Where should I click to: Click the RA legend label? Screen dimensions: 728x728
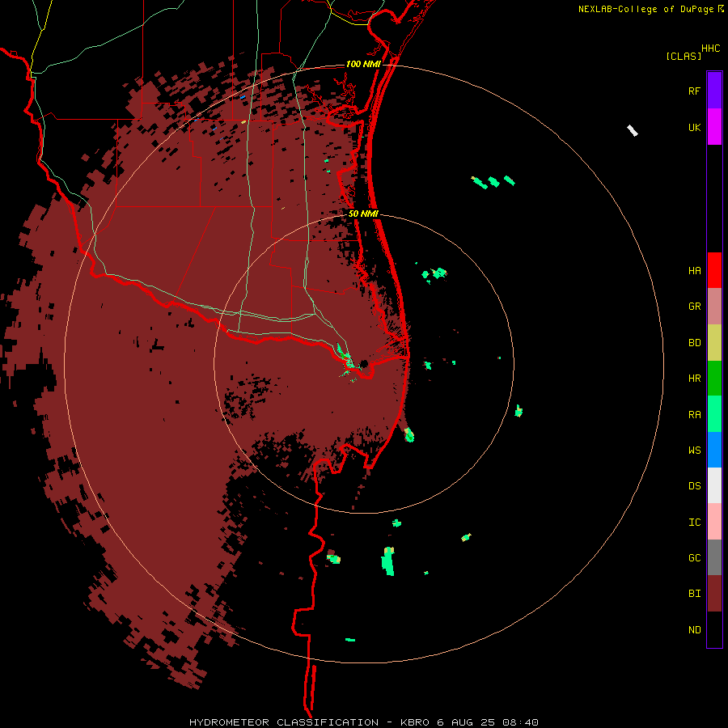694,415
